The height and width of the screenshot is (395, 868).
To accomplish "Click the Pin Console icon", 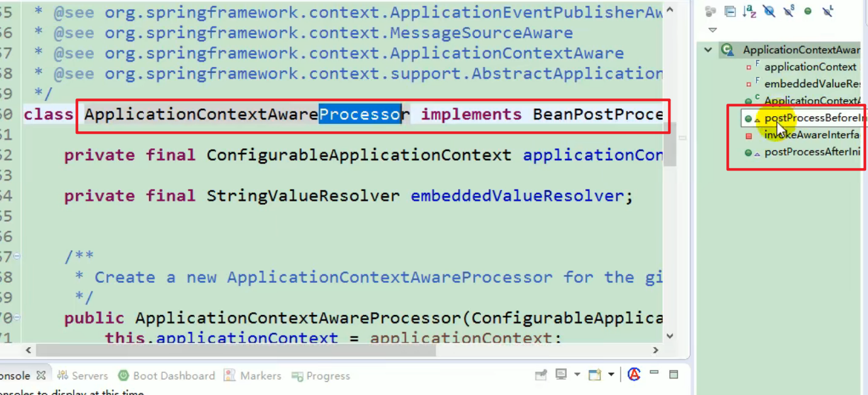I will [x=541, y=375].
